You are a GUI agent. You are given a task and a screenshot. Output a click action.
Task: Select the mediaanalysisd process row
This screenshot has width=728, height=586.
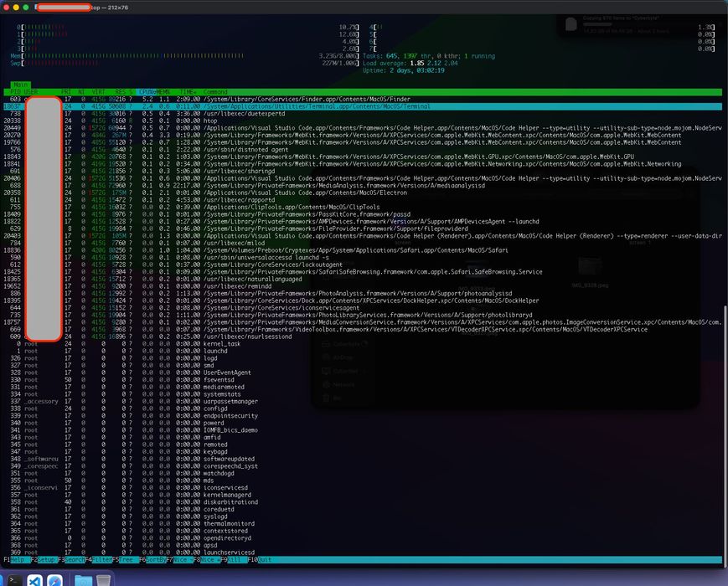coord(363,186)
